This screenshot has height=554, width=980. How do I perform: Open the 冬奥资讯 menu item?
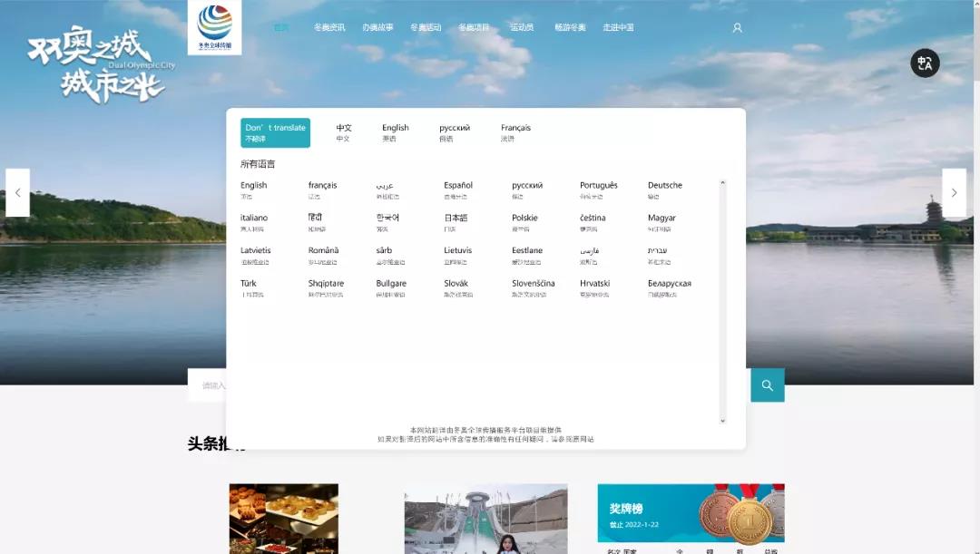coord(329,28)
